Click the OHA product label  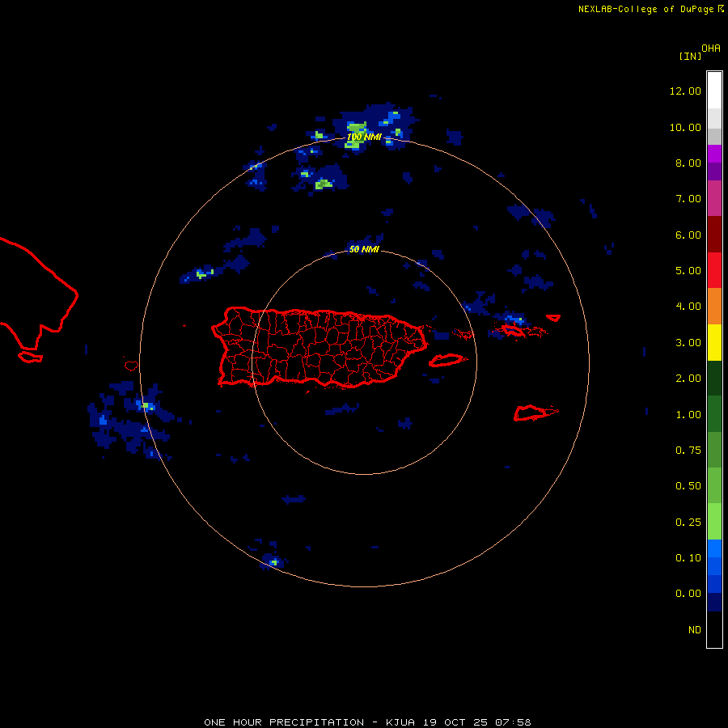pos(711,49)
